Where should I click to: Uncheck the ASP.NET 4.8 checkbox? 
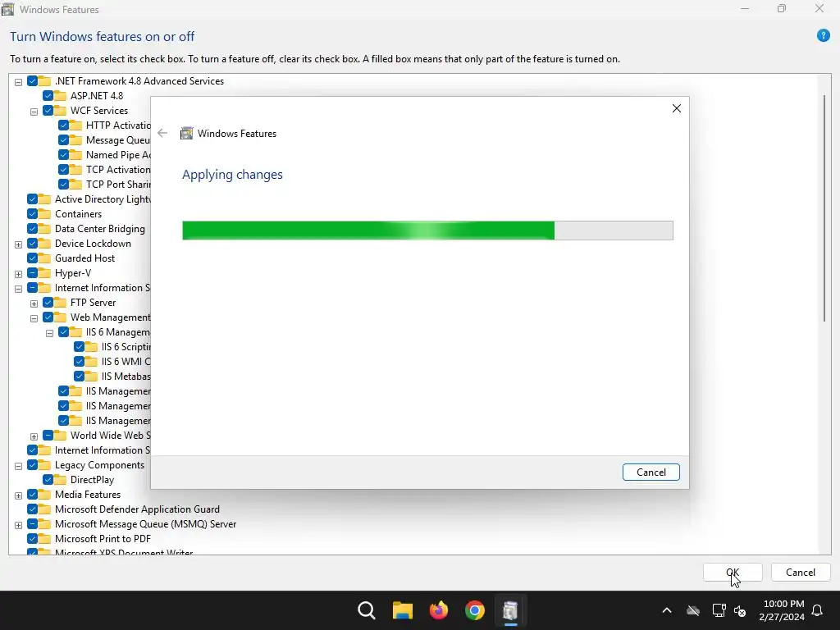48,96
